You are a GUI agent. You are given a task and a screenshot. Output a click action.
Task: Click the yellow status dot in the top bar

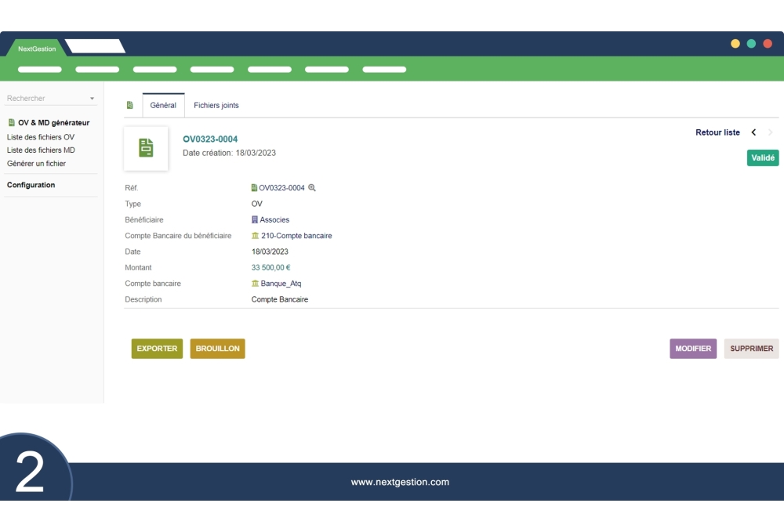click(735, 44)
